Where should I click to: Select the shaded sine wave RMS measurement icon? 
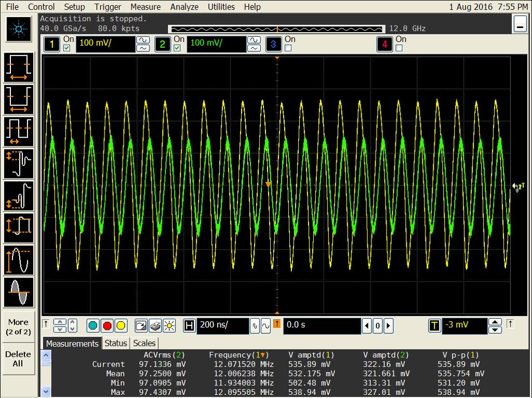[19, 292]
